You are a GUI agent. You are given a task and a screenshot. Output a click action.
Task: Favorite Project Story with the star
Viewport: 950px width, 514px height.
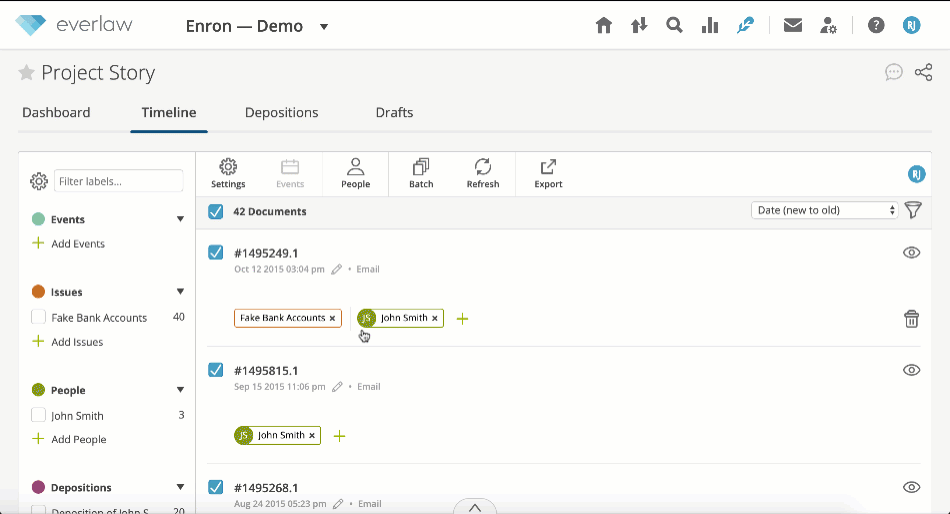tap(26, 73)
